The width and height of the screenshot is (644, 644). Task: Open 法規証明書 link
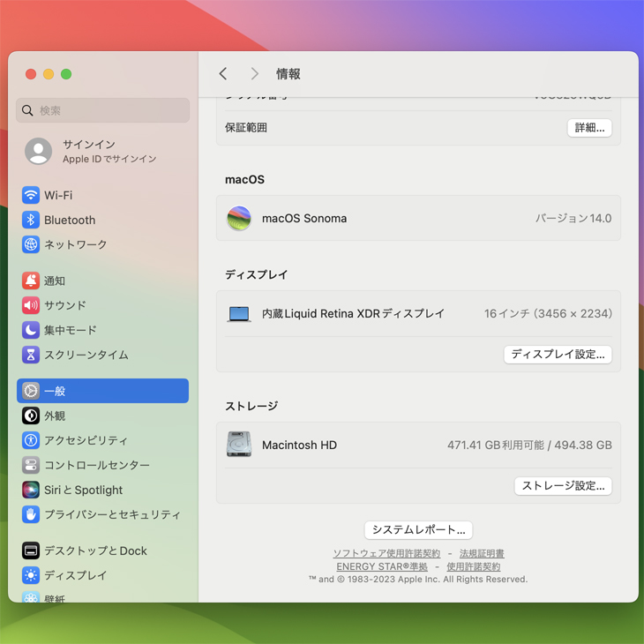(482, 553)
